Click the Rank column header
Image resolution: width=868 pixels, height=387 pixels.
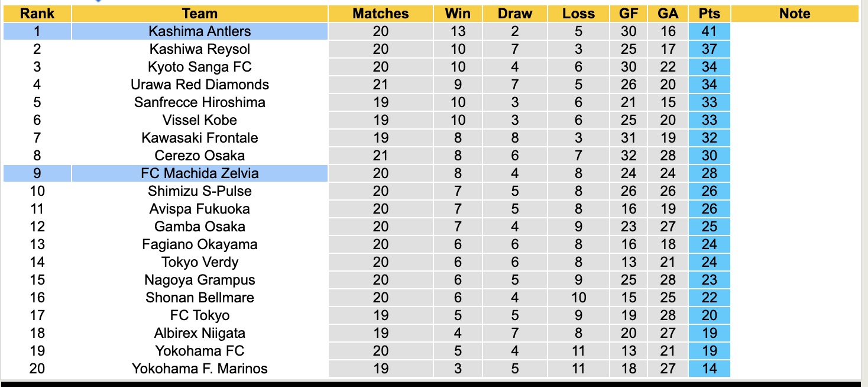click(x=37, y=14)
